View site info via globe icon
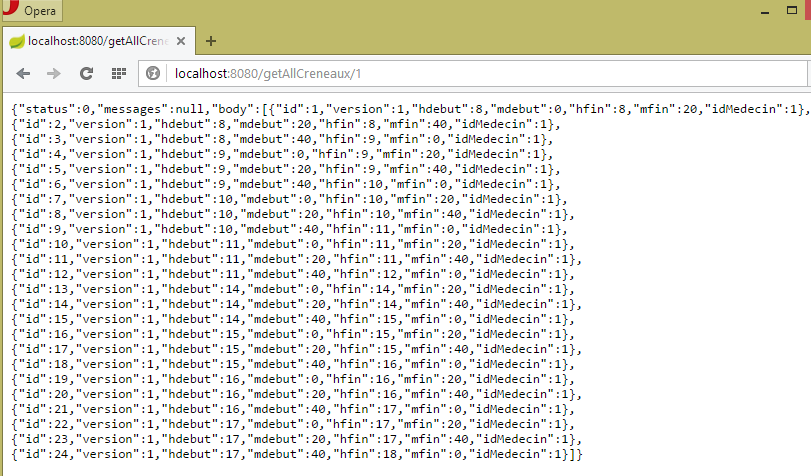 click(153, 73)
